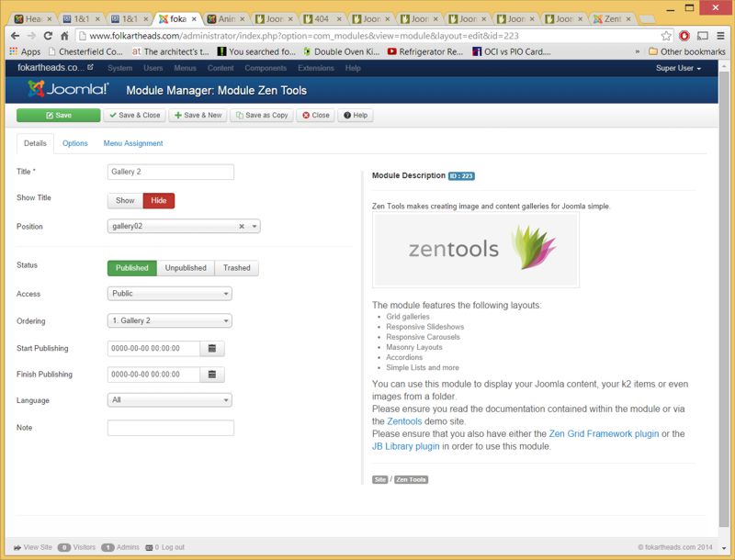Open the Help menu in top bar
The height and width of the screenshot is (560, 735).
[353, 68]
